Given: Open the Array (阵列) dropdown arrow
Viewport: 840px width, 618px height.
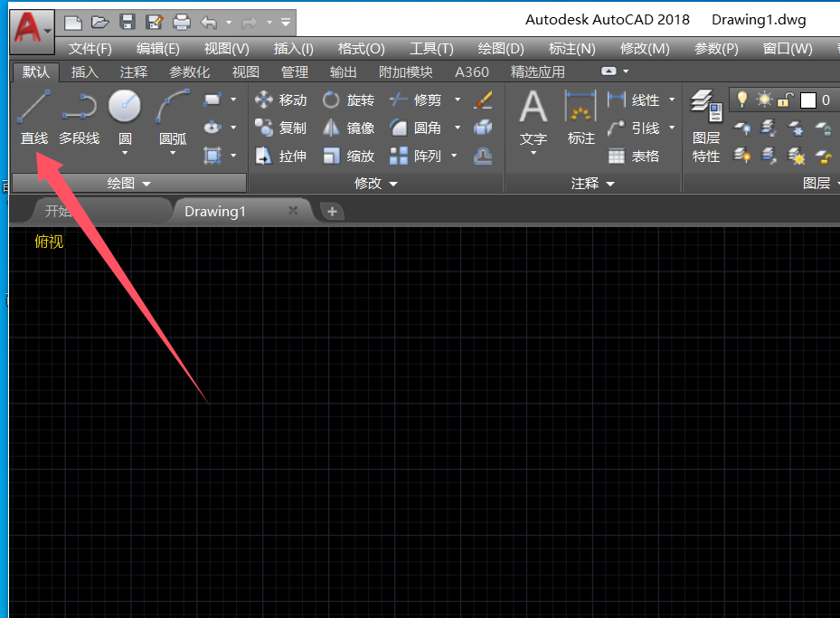Looking at the screenshot, I should [x=454, y=156].
